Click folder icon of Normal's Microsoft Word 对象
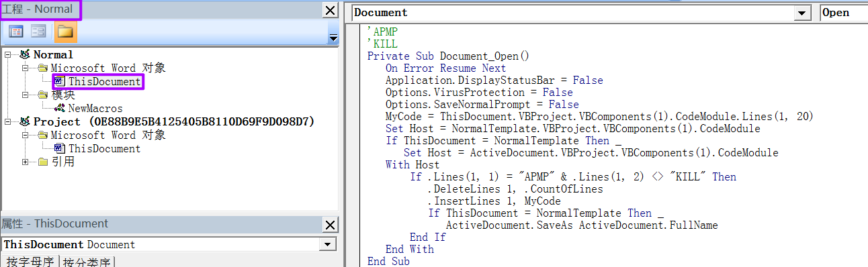The image size is (868, 267). [43, 68]
